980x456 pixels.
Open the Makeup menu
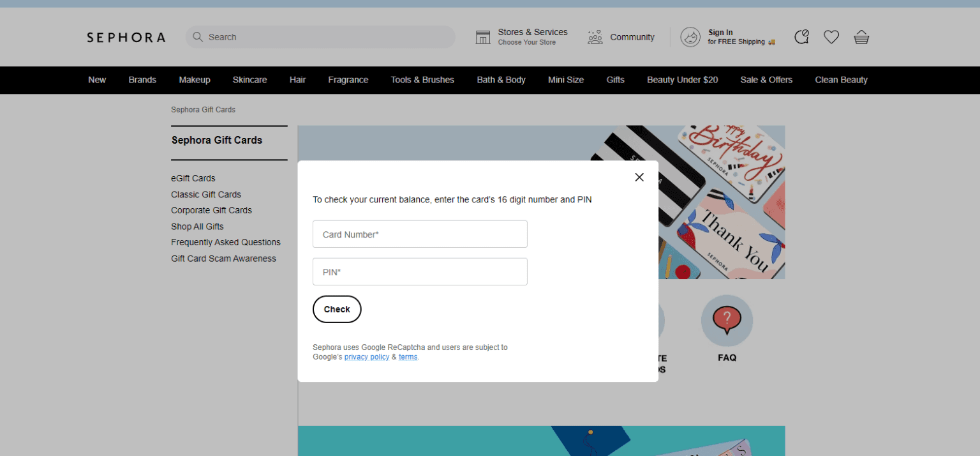[195, 80]
